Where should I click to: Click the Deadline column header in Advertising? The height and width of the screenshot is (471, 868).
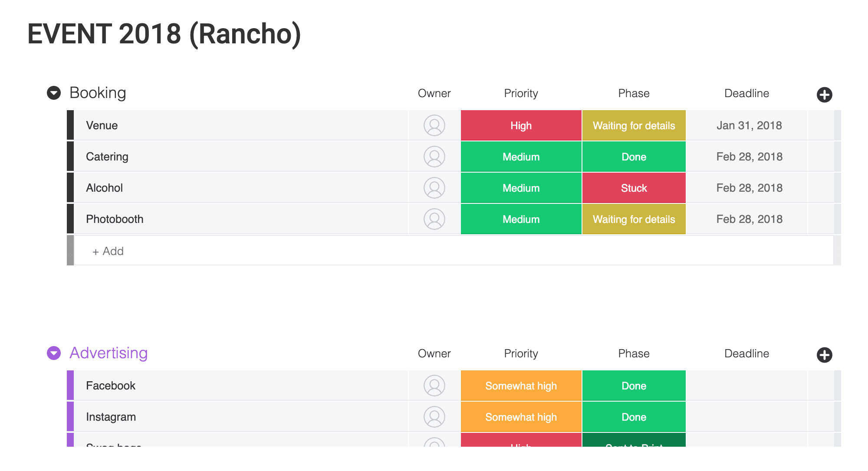pyautogui.click(x=746, y=353)
